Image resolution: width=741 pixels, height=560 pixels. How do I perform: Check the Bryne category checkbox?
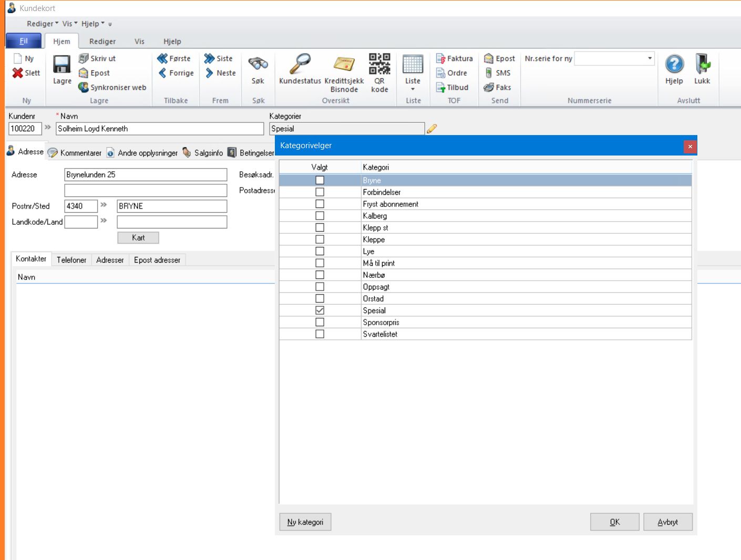click(x=320, y=180)
